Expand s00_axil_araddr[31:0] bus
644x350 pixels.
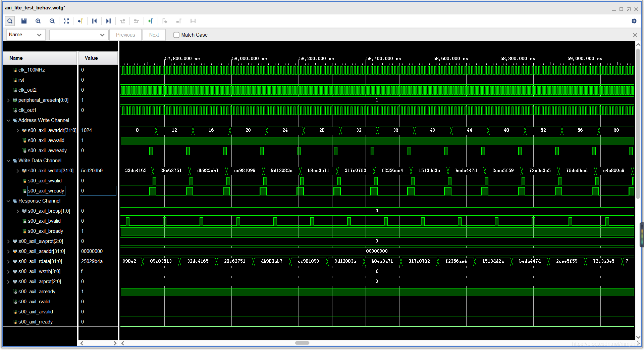coord(8,251)
